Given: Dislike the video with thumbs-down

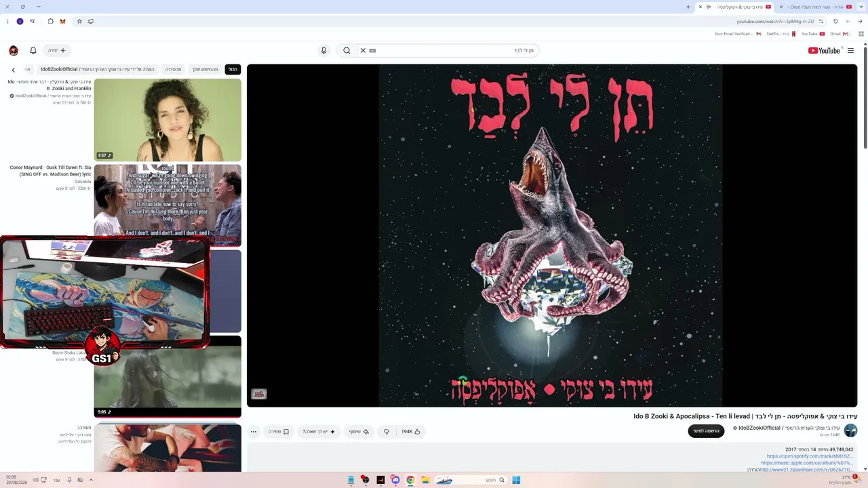Looking at the screenshot, I should point(387,431).
